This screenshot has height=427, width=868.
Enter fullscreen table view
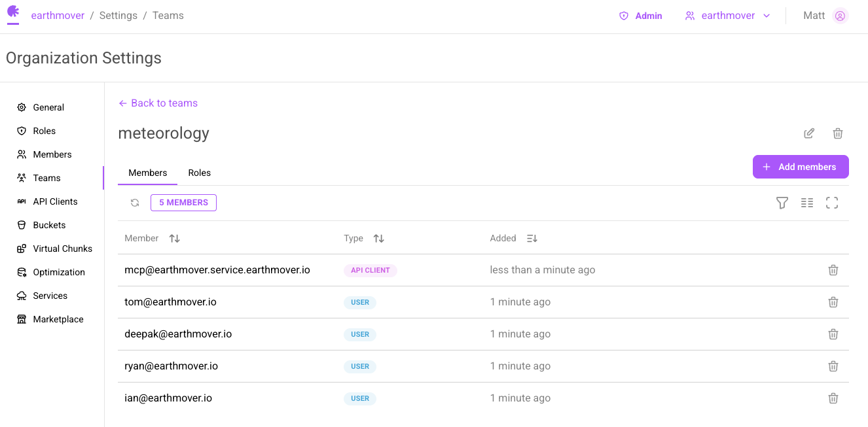[832, 203]
